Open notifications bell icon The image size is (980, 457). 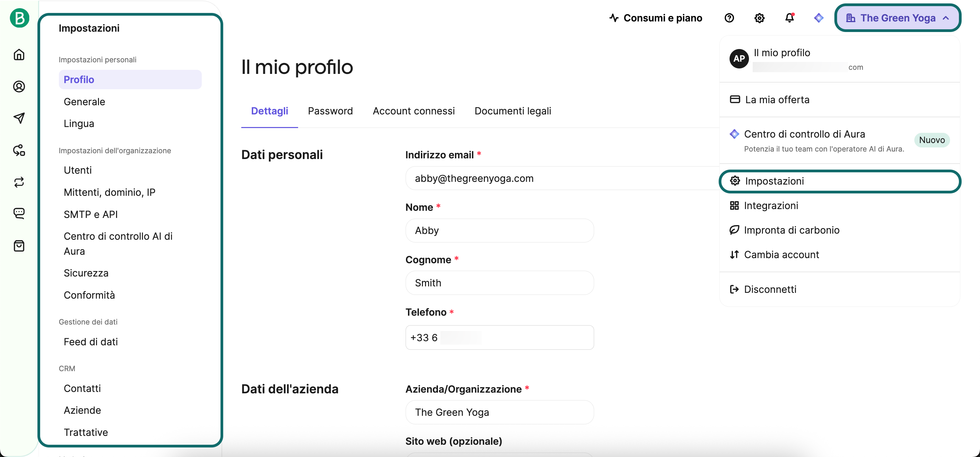[x=789, y=18]
